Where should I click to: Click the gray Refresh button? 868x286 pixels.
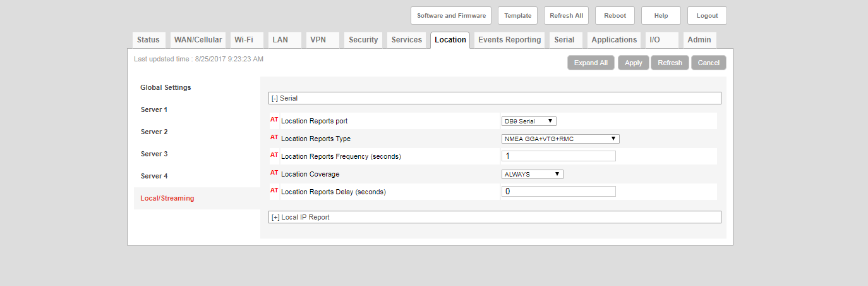(x=670, y=63)
